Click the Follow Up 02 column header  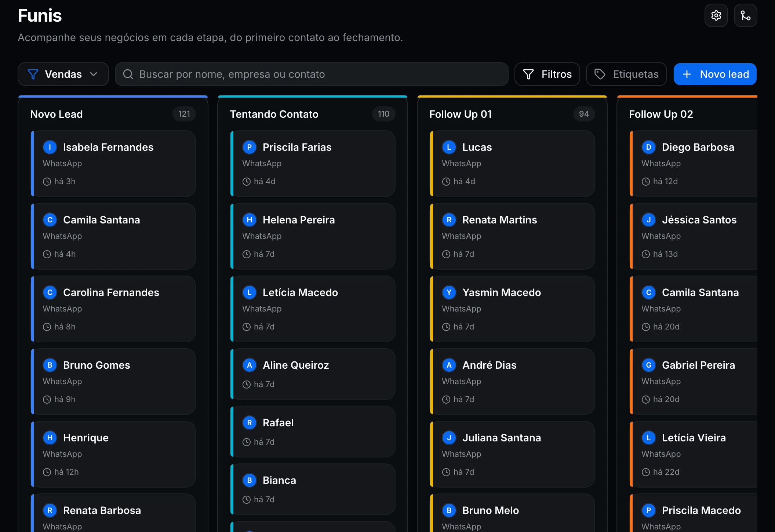[661, 114]
